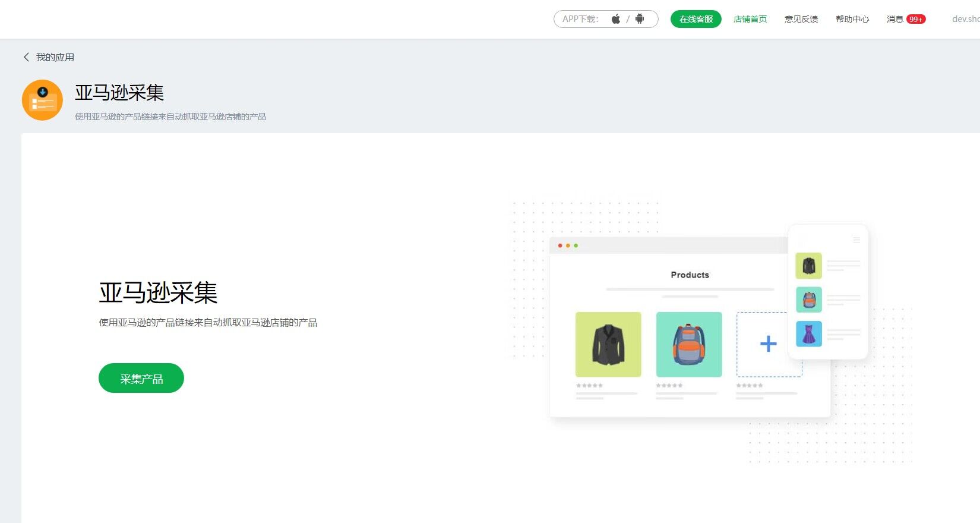Click the purple dress thumbnail in mobile panel
Screen dimensions: 980x523
[809, 334]
